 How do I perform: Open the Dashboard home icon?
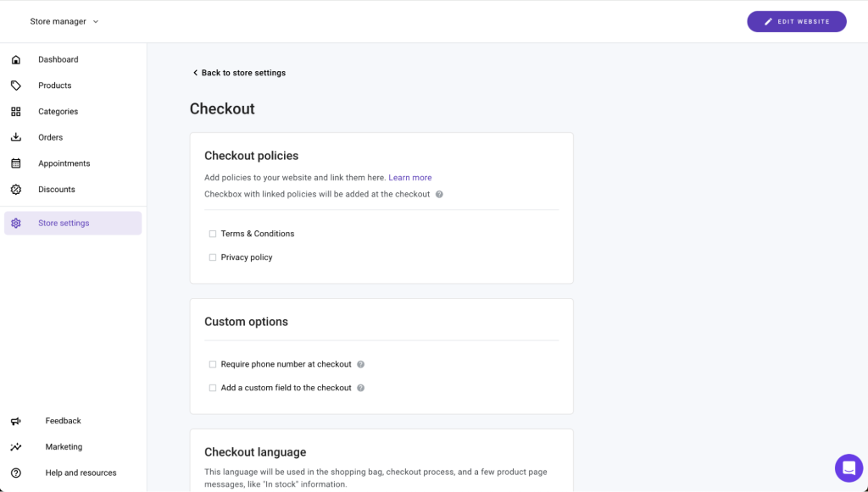(15, 59)
